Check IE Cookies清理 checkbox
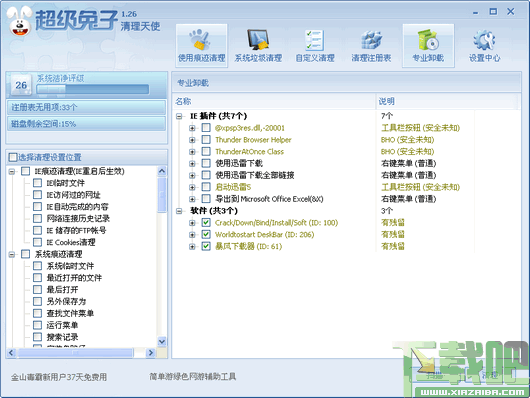This screenshot has width=530, height=398. 37,242
